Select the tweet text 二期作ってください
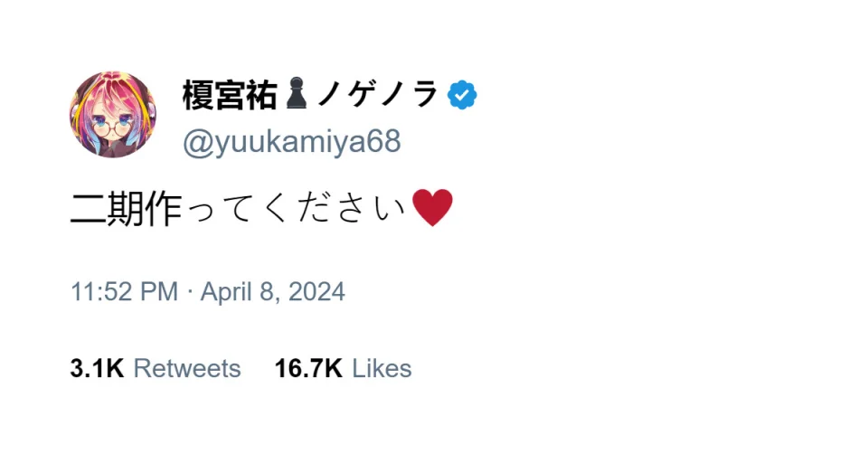Image resolution: width=868 pixels, height=454 pixels. (239, 209)
